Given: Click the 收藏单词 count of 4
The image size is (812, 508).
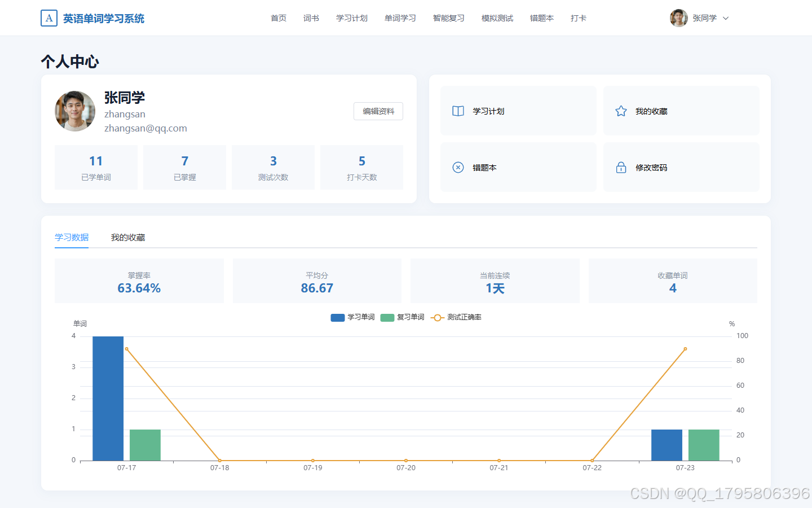Looking at the screenshot, I should tap(673, 288).
